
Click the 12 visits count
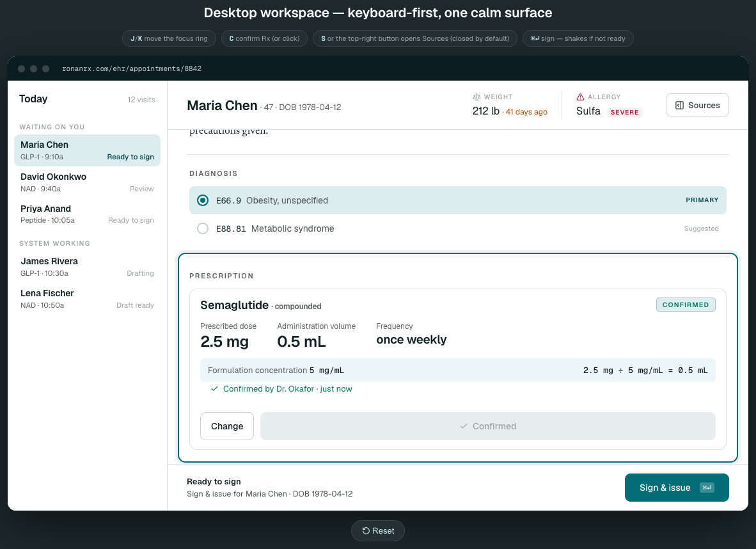(x=141, y=100)
